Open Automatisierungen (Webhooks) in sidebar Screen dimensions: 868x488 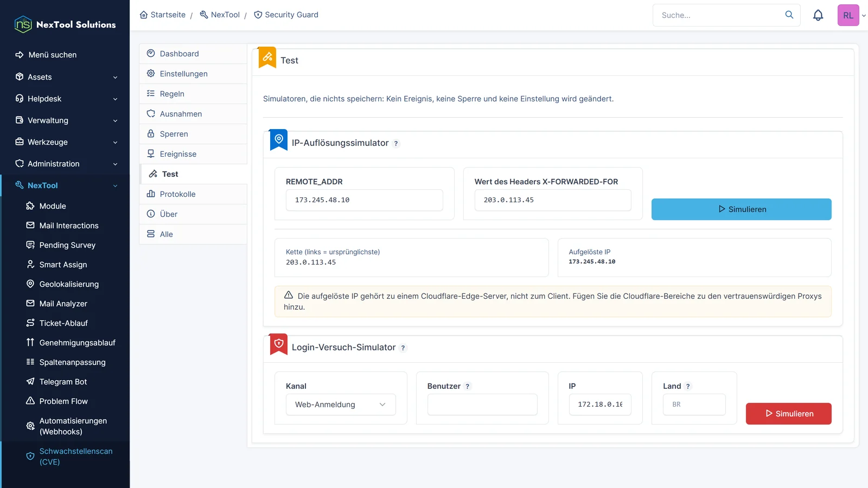73,426
